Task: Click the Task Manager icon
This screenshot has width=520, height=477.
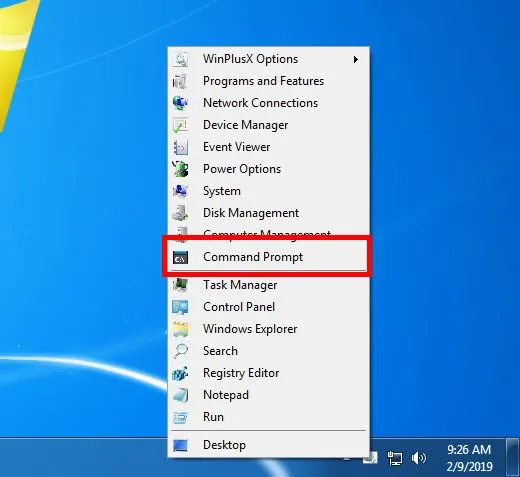Action: click(180, 285)
